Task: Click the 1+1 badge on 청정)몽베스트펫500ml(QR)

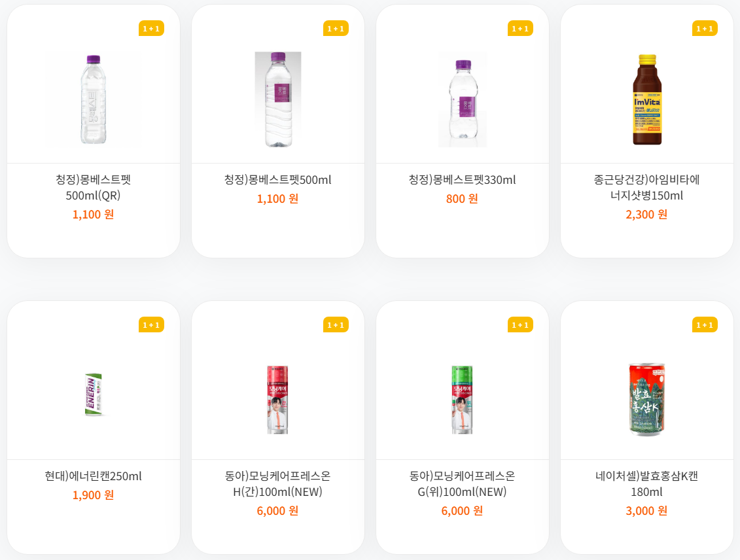Action: pos(151,29)
